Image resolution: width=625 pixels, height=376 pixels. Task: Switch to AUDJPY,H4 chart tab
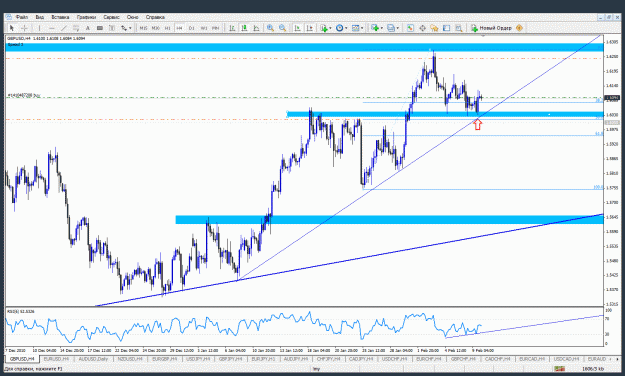click(296, 359)
